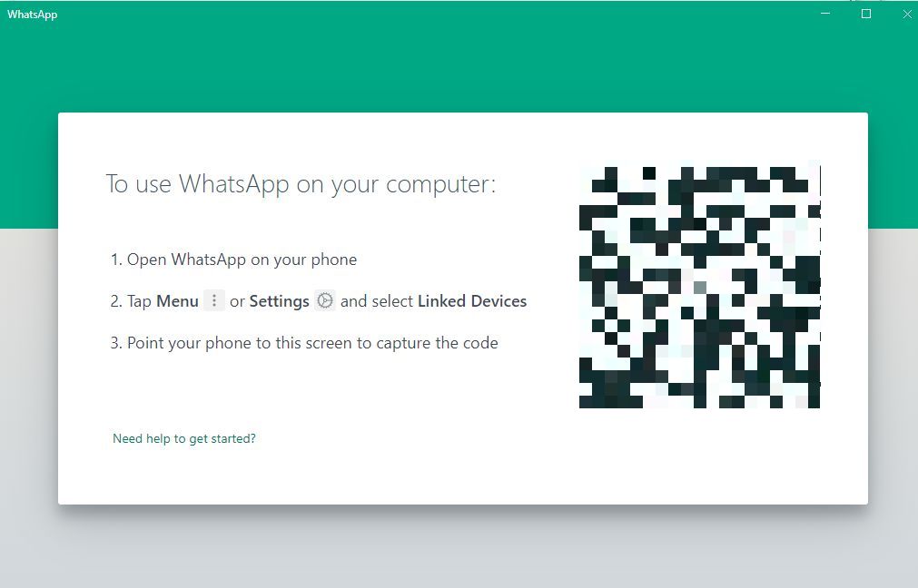
Task: Click the three-dot Menu icon
Action: click(x=214, y=300)
